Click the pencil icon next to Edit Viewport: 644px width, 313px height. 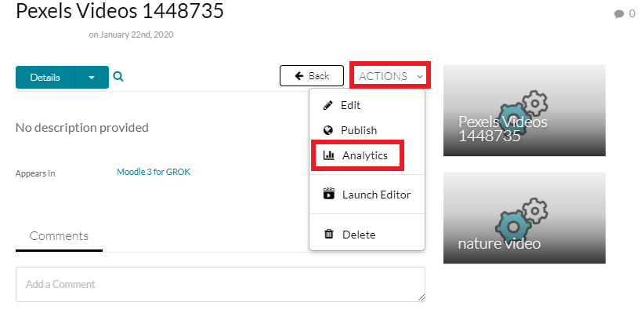328,105
